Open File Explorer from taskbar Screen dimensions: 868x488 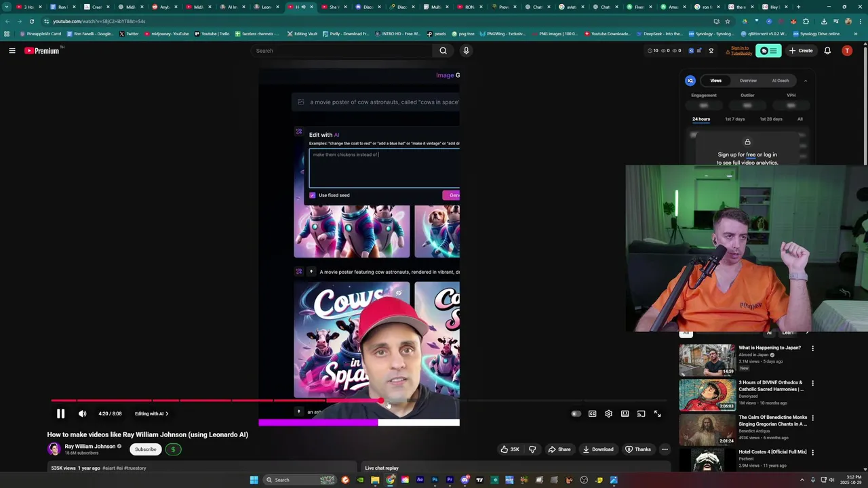(375, 480)
